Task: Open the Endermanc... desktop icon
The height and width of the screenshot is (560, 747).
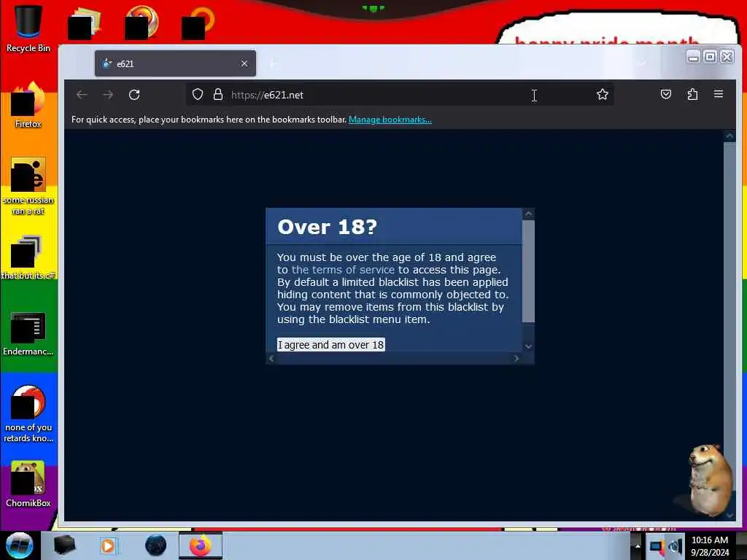Action: (28, 333)
